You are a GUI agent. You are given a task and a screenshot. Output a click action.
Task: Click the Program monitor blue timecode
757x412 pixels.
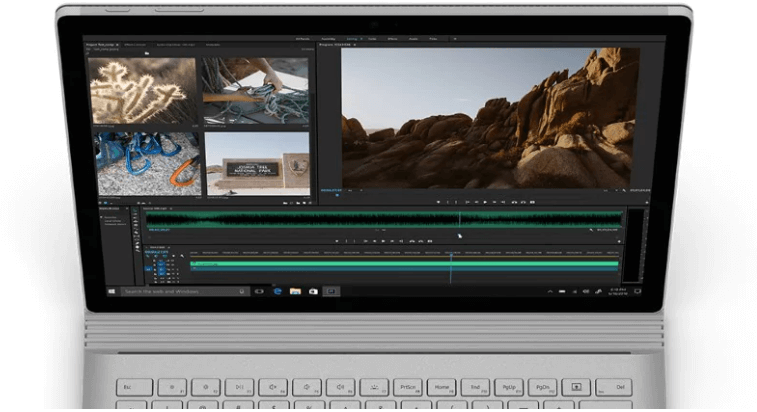(x=329, y=190)
